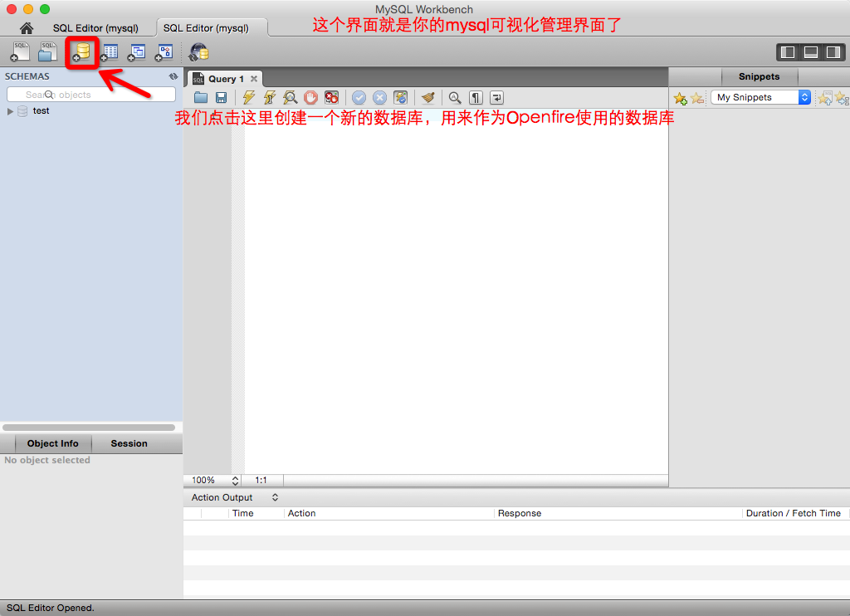Select the test schema name

pyautogui.click(x=42, y=110)
